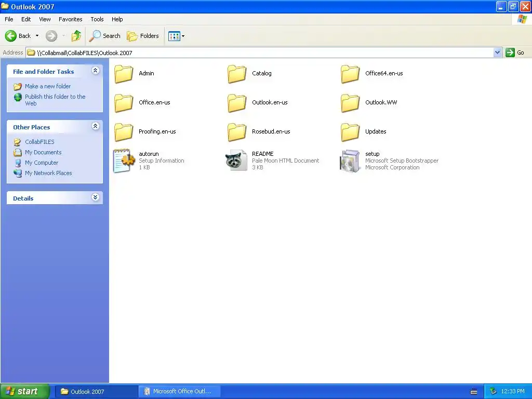Open the Edit menu
Screen dimensions: 532x399
[26, 19]
